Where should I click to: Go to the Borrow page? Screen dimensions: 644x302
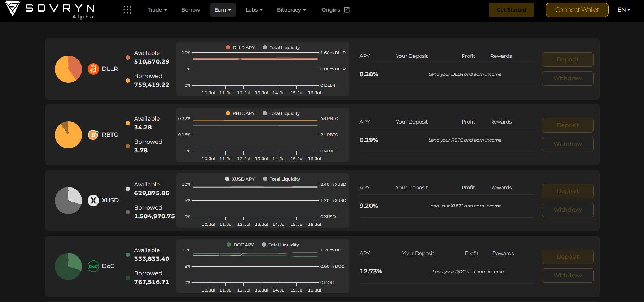coord(190,10)
